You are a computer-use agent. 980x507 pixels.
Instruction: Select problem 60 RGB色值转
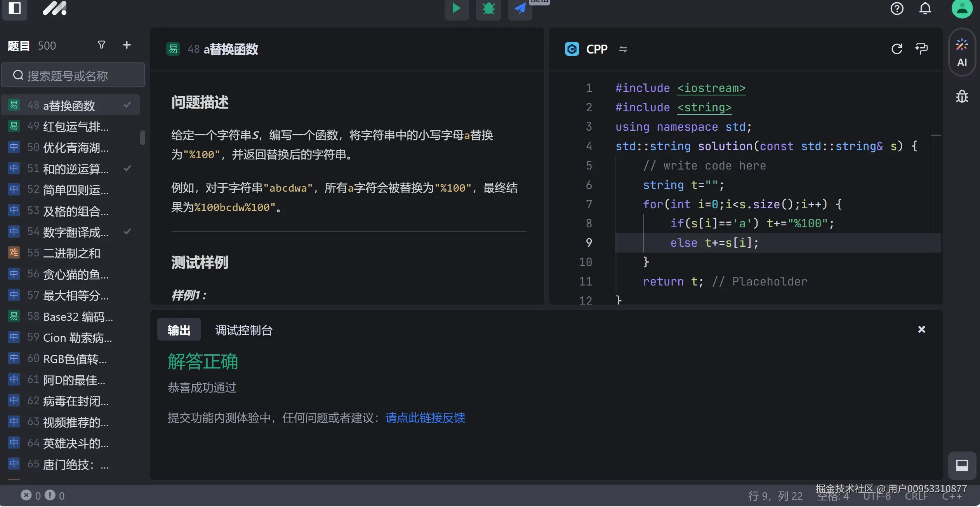pos(71,358)
